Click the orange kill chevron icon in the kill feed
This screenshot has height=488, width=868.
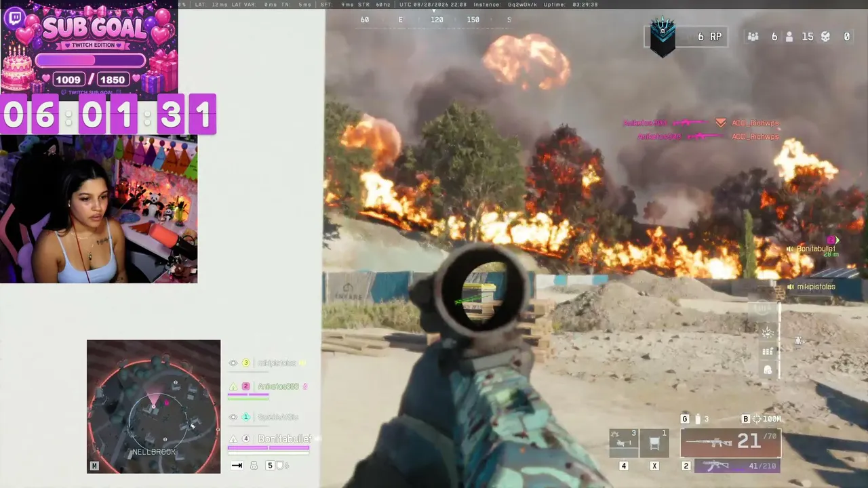click(720, 123)
